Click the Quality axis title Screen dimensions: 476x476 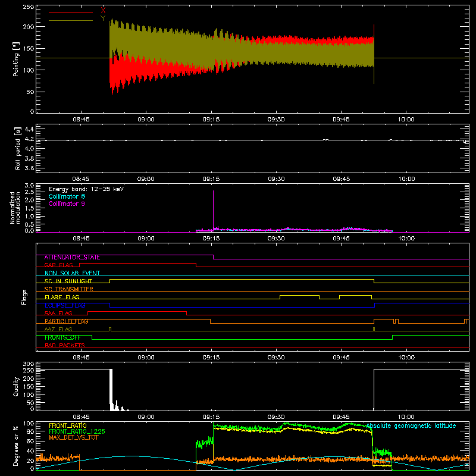click(16, 386)
